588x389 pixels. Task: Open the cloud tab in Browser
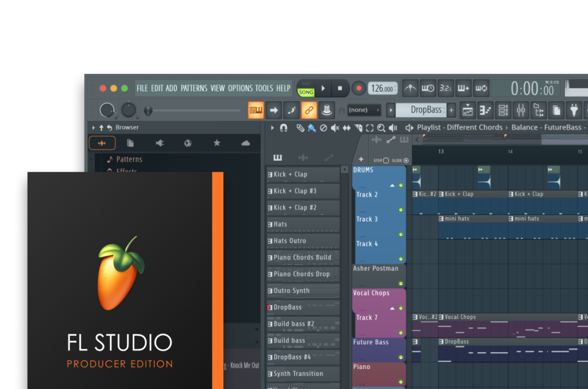click(x=245, y=143)
